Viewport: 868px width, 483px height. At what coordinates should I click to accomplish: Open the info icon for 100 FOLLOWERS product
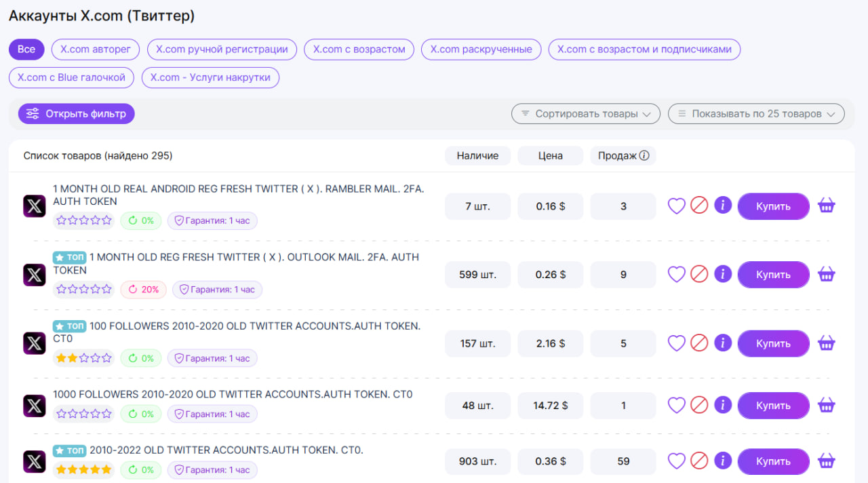pos(723,343)
